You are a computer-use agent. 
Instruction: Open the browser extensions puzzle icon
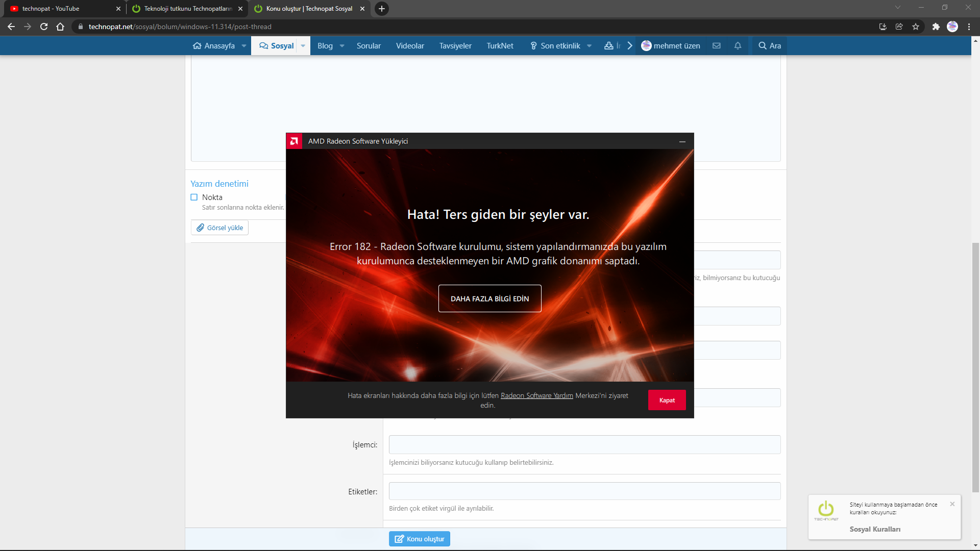pos(936,27)
